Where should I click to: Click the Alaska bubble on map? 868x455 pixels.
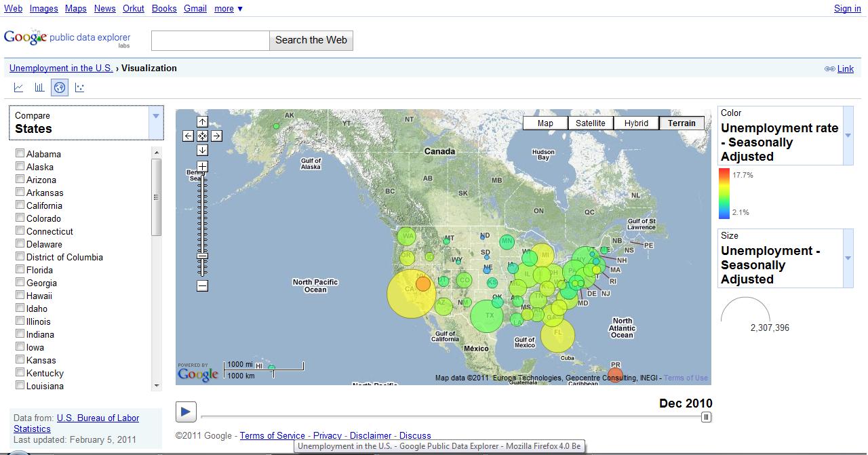pyautogui.click(x=276, y=126)
